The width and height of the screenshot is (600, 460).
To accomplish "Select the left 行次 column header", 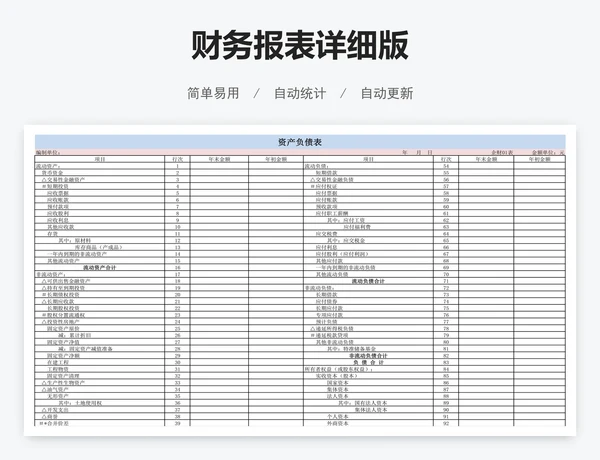I will click(x=177, y=159).
